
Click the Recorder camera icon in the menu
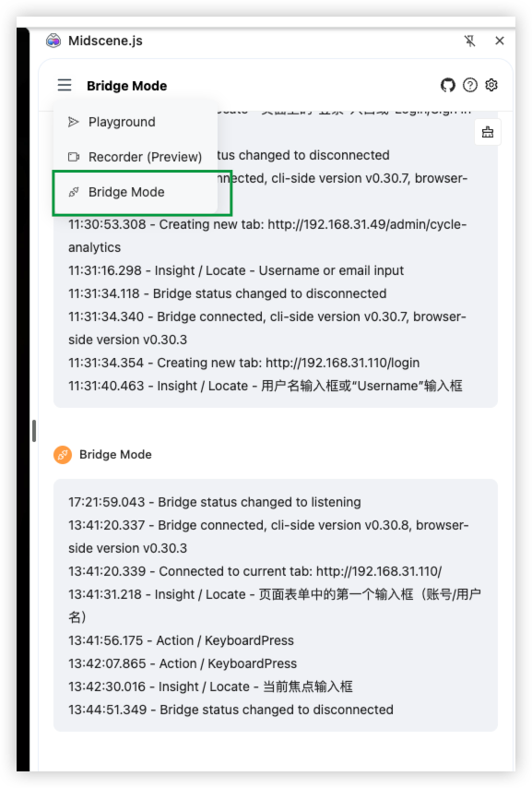(x=74, y=157)
